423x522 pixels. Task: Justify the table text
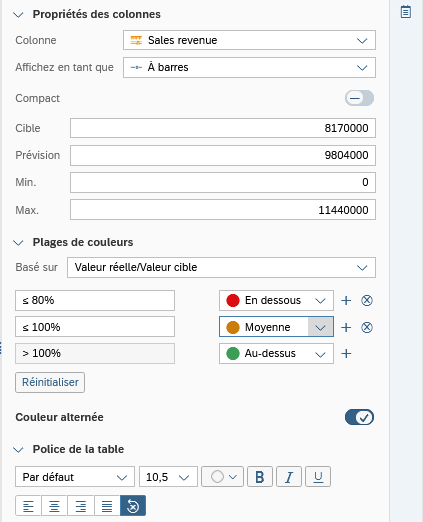107,506
